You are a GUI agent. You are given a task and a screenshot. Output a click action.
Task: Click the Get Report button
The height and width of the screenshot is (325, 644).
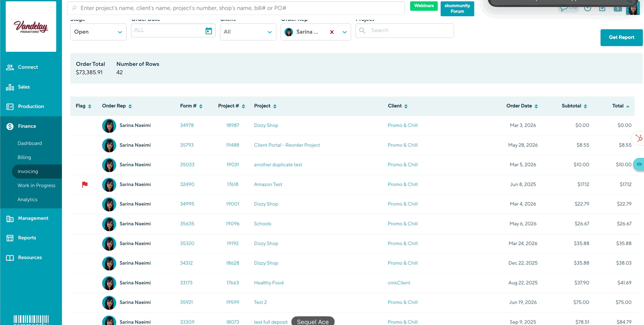621,37
